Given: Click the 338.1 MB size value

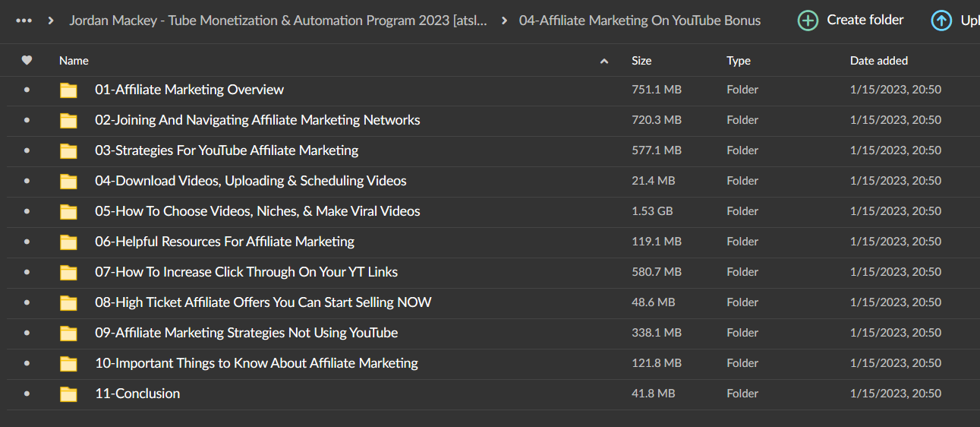Looking at the screenshot, I should click(657, 333).
